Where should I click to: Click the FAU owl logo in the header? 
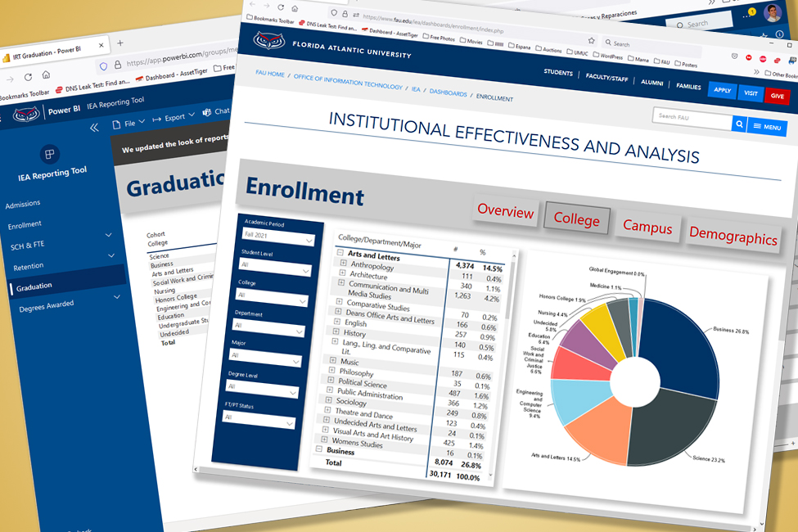click(x=269, y=40)
